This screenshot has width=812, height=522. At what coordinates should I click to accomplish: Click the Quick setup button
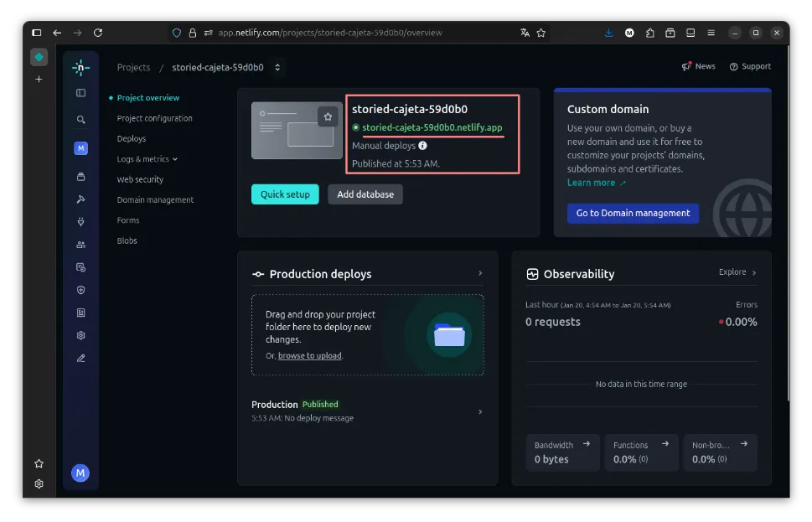click(285, 194)
